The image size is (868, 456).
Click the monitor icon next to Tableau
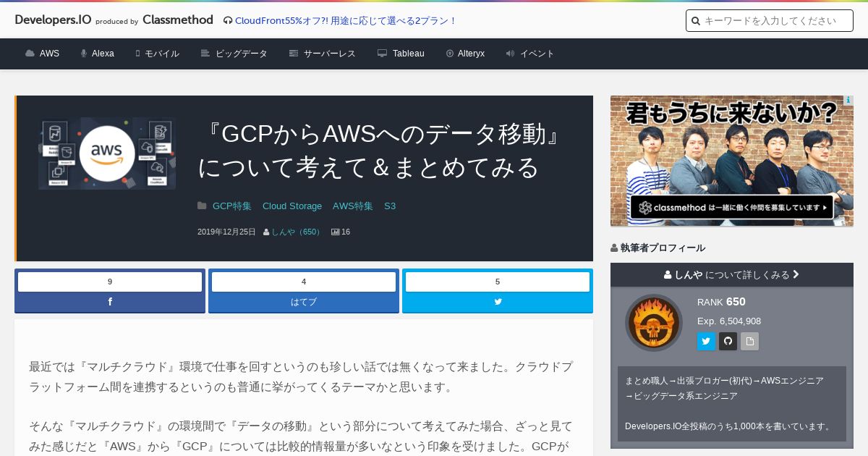tap(382, 54)
